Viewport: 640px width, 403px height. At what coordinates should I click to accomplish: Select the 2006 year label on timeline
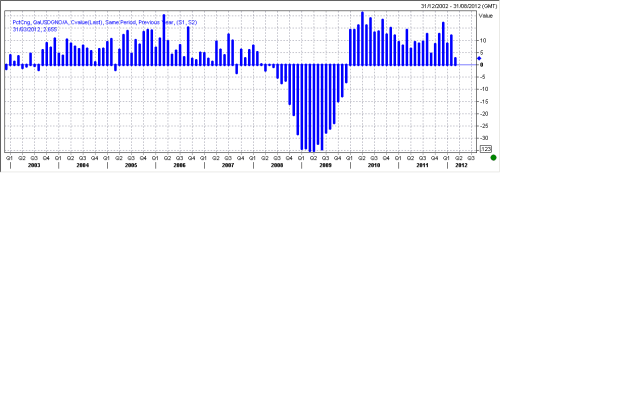click(x=179, y=164)
